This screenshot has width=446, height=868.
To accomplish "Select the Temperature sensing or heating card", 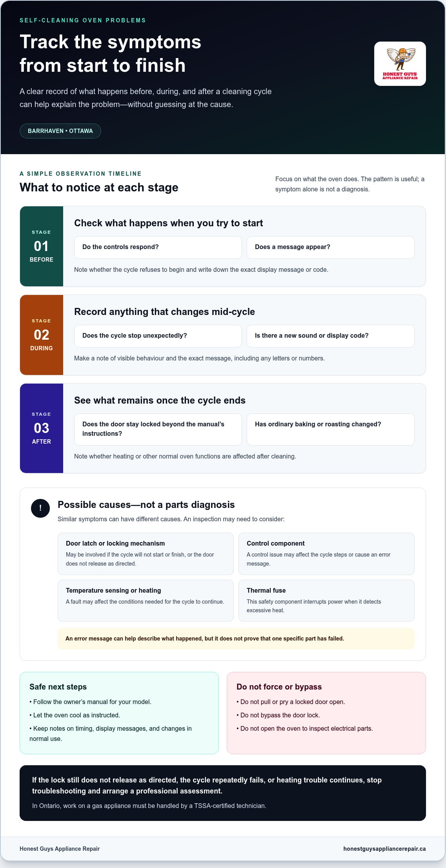I will click(146, 601).
